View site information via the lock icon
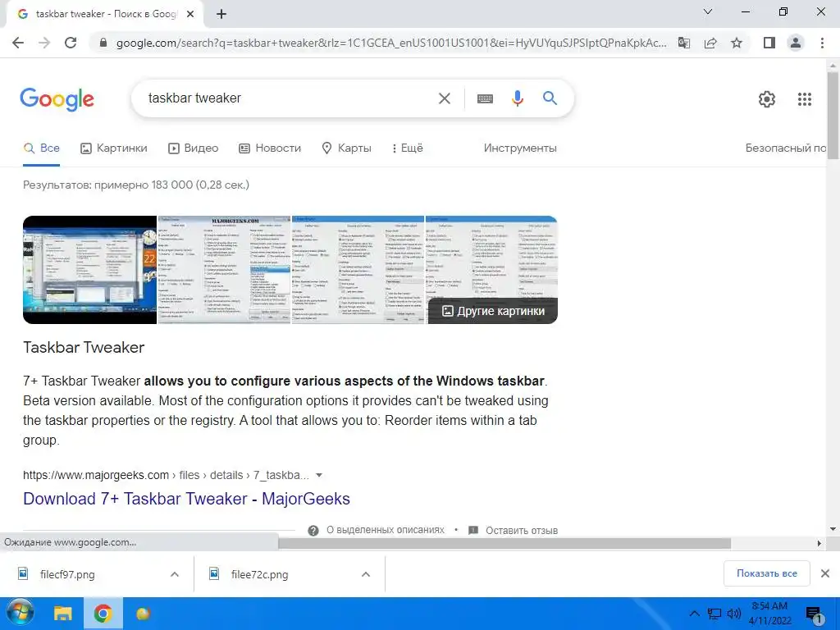Screen dimensions: 840x630 pos(103,43)
